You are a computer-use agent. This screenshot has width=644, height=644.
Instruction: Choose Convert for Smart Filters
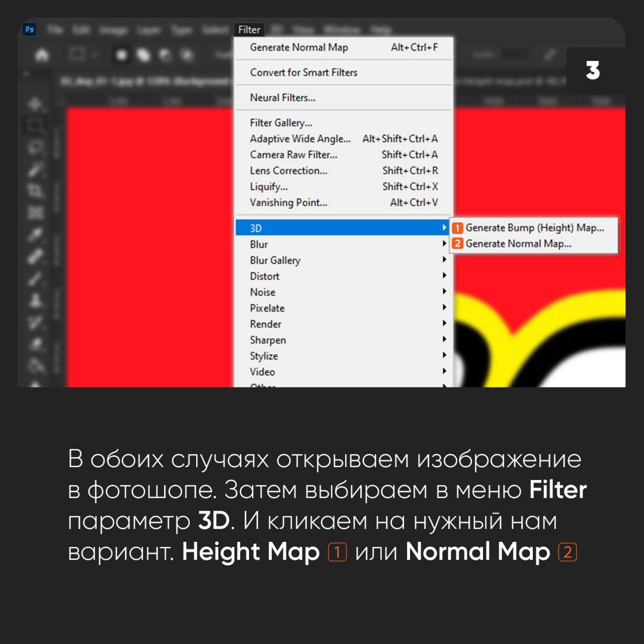pyautogui.click(x=344, y=72)
